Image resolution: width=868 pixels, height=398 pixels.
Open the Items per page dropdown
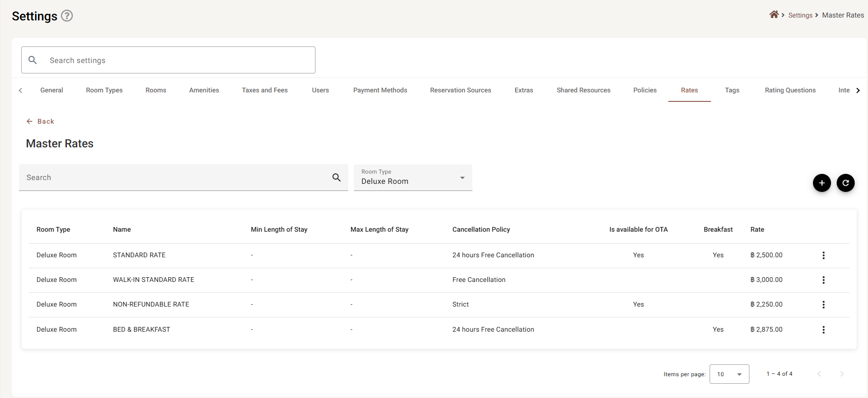(729, 374)
